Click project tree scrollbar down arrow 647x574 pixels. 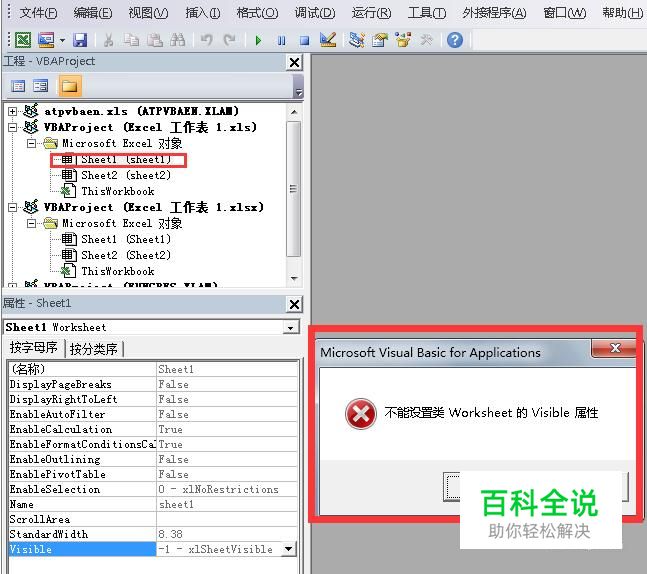[294, 278]
